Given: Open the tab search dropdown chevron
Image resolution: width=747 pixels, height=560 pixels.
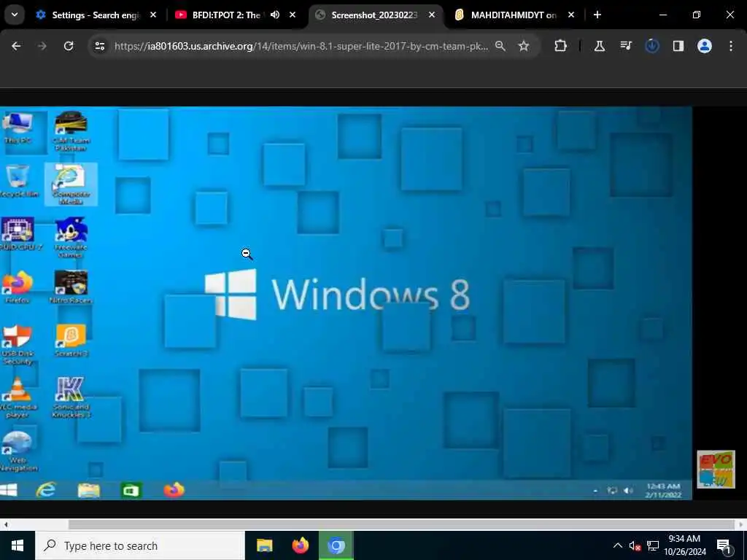Looking at the screenshot, I should tap(15, 15).
